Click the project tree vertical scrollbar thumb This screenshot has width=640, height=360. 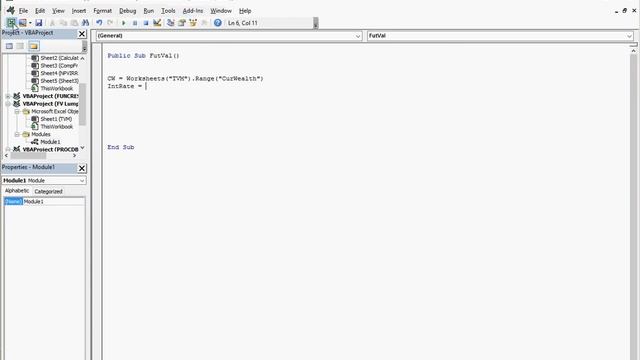(82, 104)
